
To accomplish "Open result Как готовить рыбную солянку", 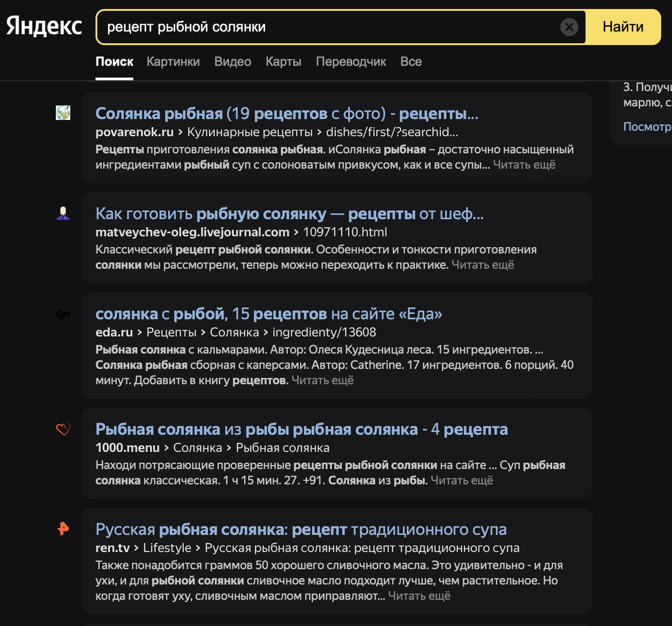I will tap(290, 214).
